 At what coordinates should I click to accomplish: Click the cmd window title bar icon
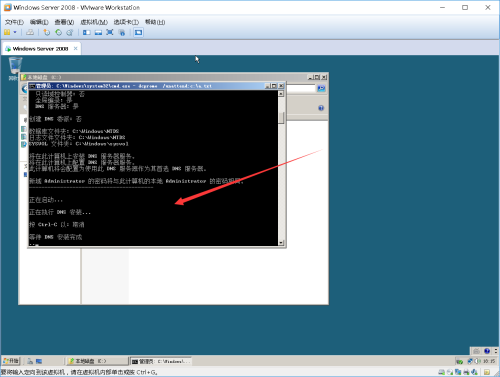(32, 86)
